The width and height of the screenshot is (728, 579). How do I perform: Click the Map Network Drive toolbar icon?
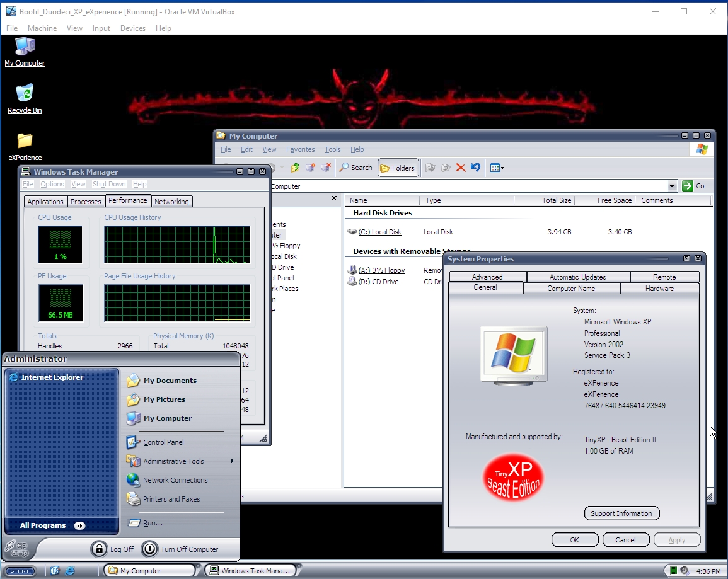coord(310,168)
